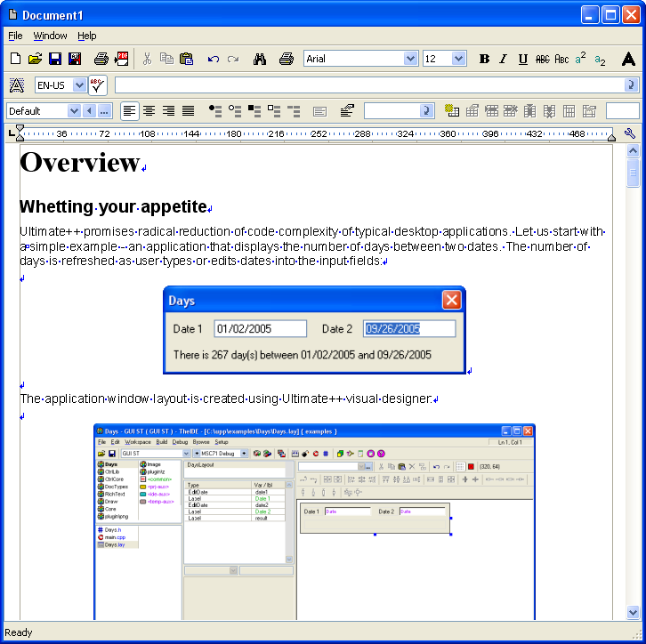
Task: Expand the EN-US language dropdown
Action: 79,85
